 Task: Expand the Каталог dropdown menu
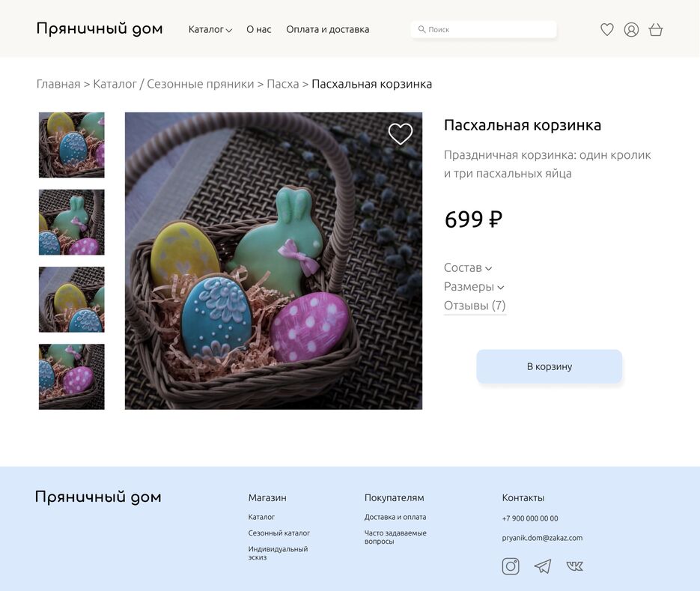tap(210, 29)
